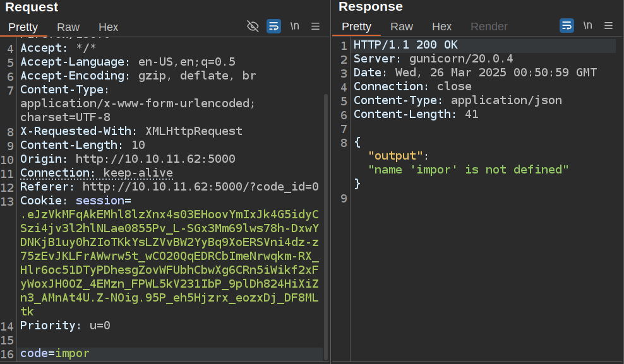Screen dimensions: 624x364
Task: Toggle the \n non-printable characters button in Request
Action: click(294, 26)
